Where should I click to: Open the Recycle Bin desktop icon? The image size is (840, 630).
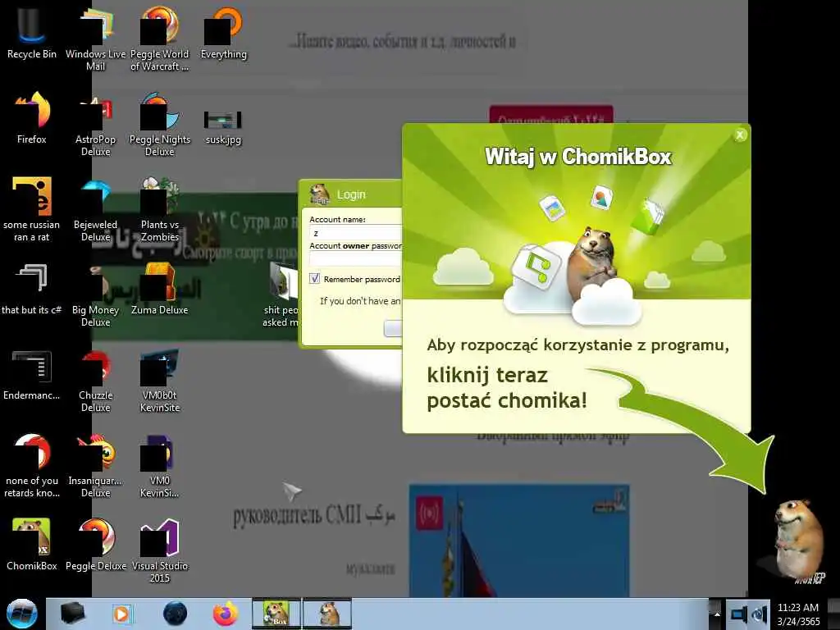tap(32, 33)
